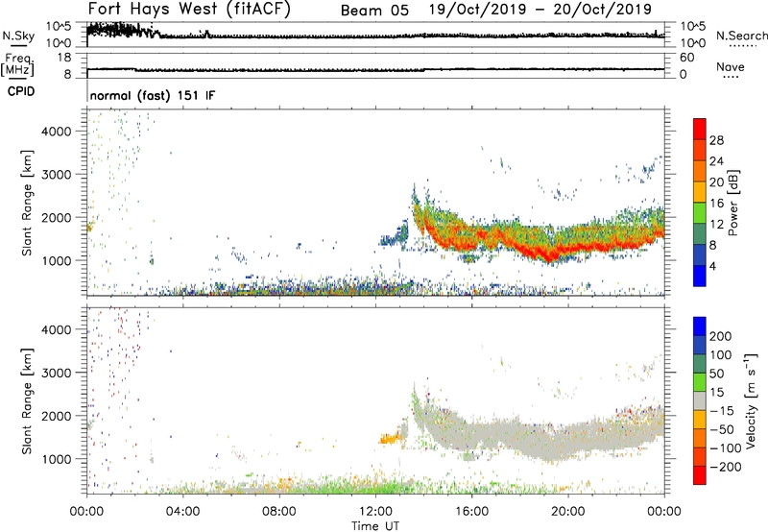Pick the bright blue bottom segment of power colorbar
Image resolution: width=768 pixels, height=532 pixels.
pyautogui.click(x=700, y=276)
